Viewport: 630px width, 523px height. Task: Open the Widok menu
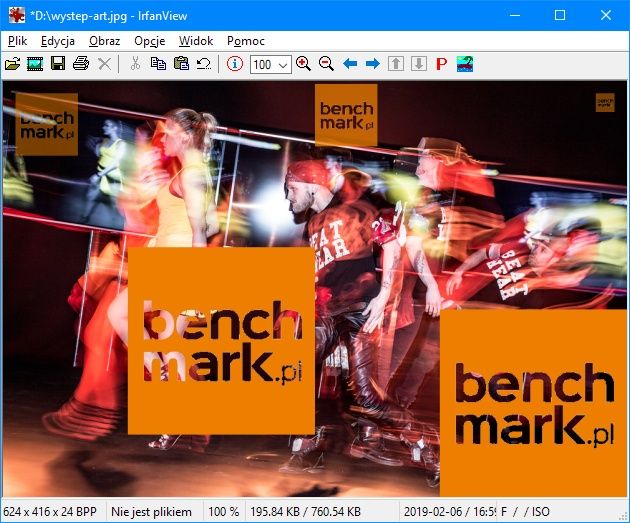(196, 41)
